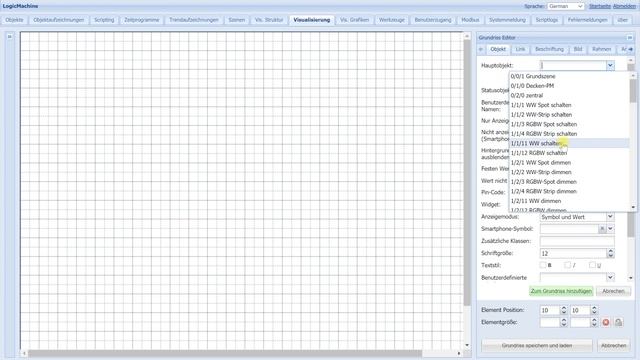The height and width of the screenshot is (360, 640).
Task: Click Abbrechen beside Grundriss speichern
Action: click(x=613, y=346)
